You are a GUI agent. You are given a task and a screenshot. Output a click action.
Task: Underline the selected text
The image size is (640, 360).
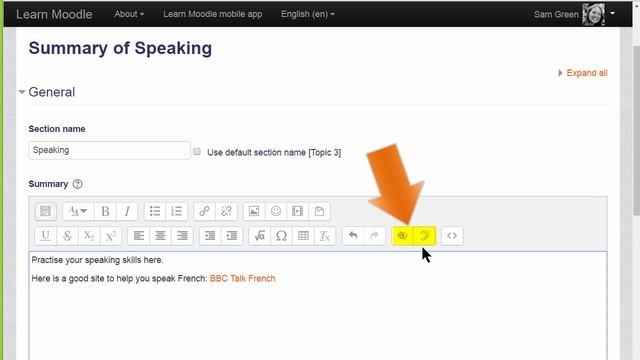[x=45, y=236]
